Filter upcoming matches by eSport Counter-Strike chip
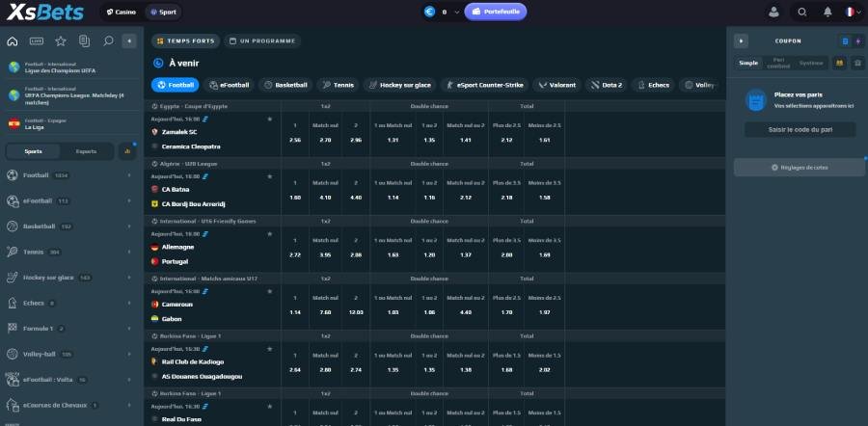The image size is (868, 426). pyautogui.click(x=484, y=85)
